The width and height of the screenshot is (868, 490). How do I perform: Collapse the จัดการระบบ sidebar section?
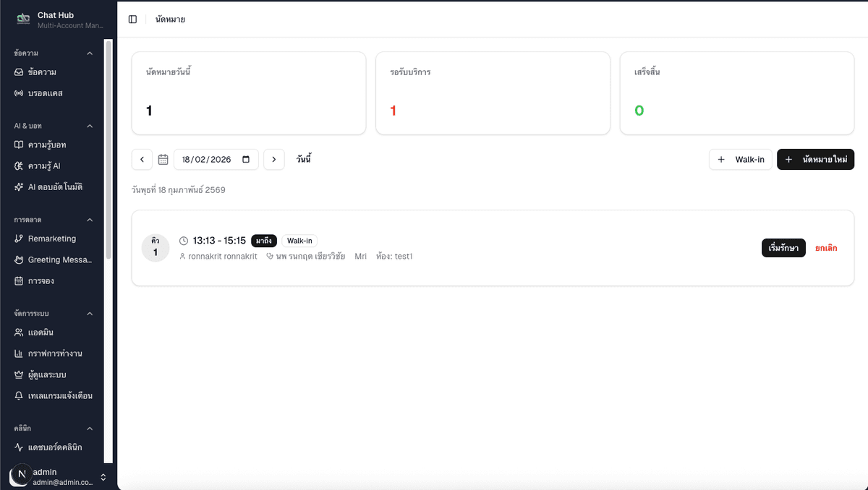click(90, 314)
